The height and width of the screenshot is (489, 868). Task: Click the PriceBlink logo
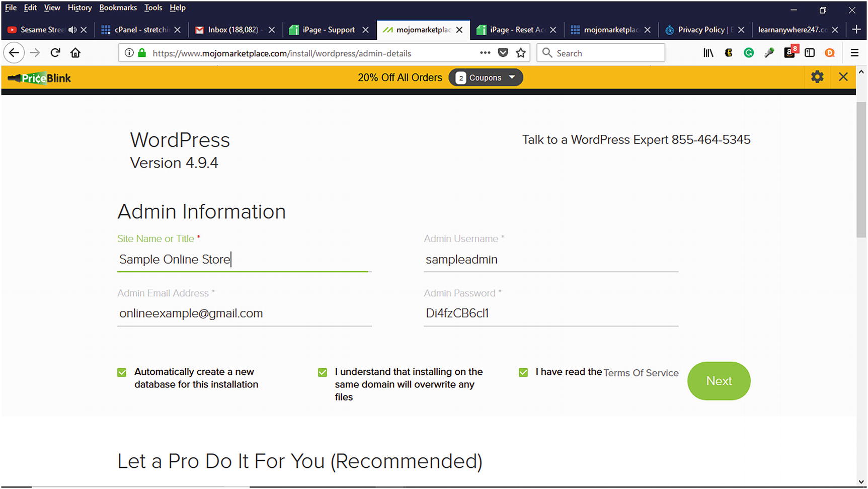(40, 78)
